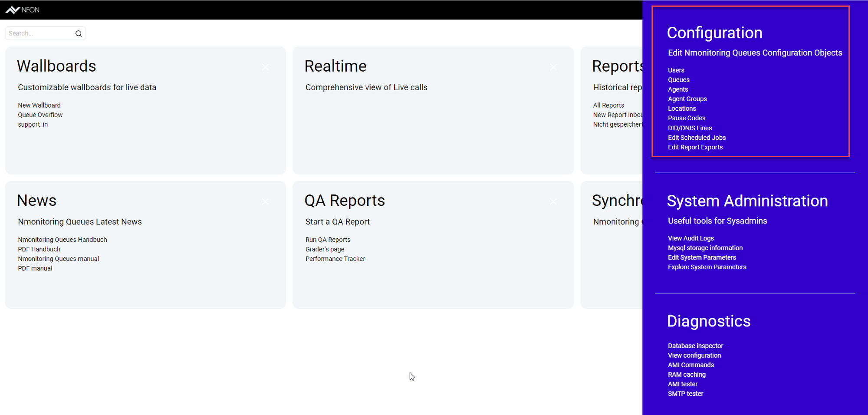Select Run QA Reports
Viewport: 868px width, 415px height.
[328, 240]
